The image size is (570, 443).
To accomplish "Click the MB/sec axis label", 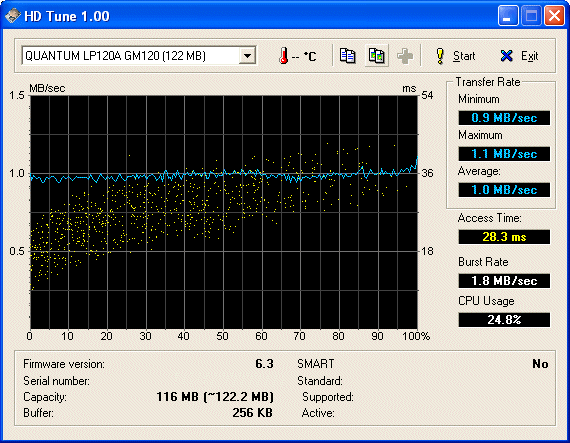I will (x=47, y=88).
